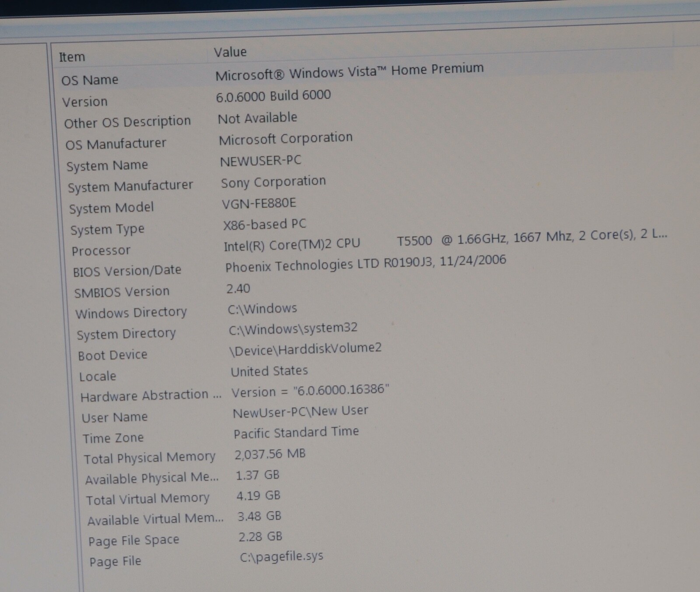Select 'NewUser-PC\New User' value
The height and width of the screenshot is (592, 700).
[301, 412]
